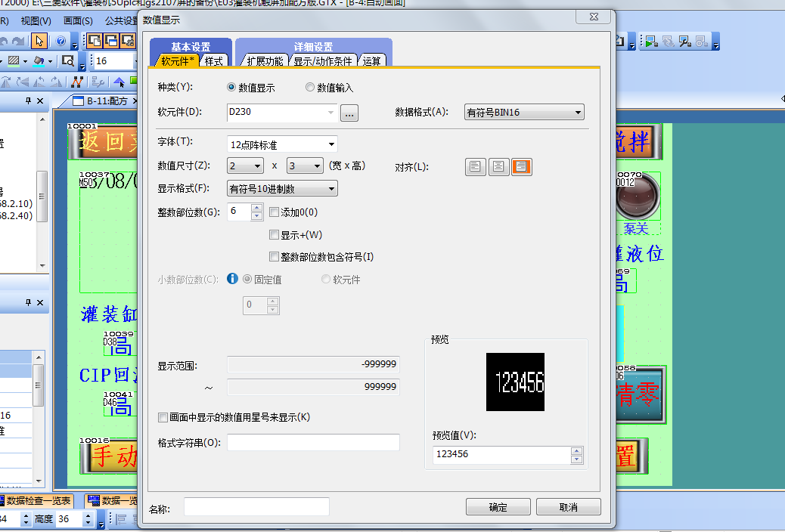The height and width of the screenshot is (532, 785).
Task: Click the magnifier preview icon in toolbar
Action: click(67, 60)
